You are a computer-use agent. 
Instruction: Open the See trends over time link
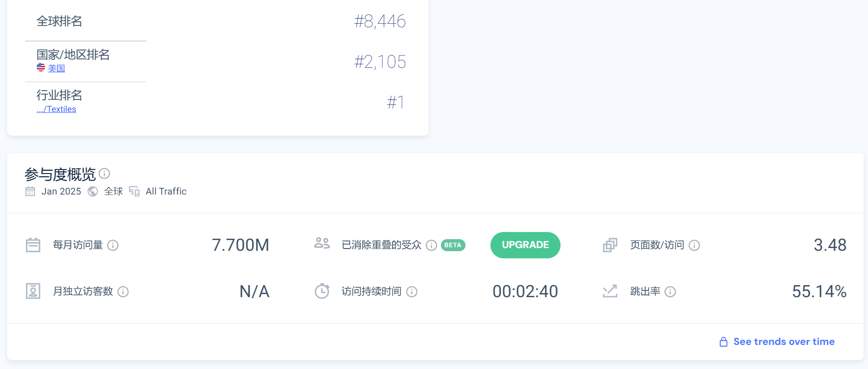[784, 342]
